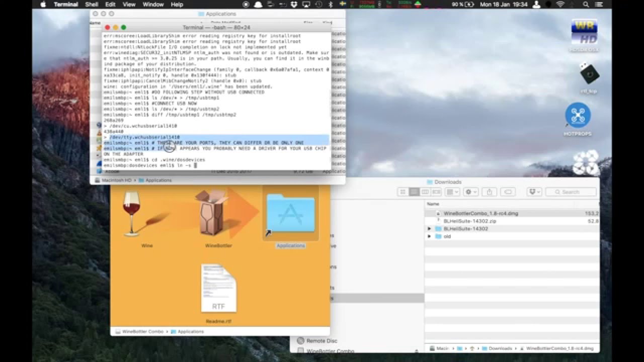Open the Wi-Fi status menu
Screen dimensions: 644x362
(560, 5)
